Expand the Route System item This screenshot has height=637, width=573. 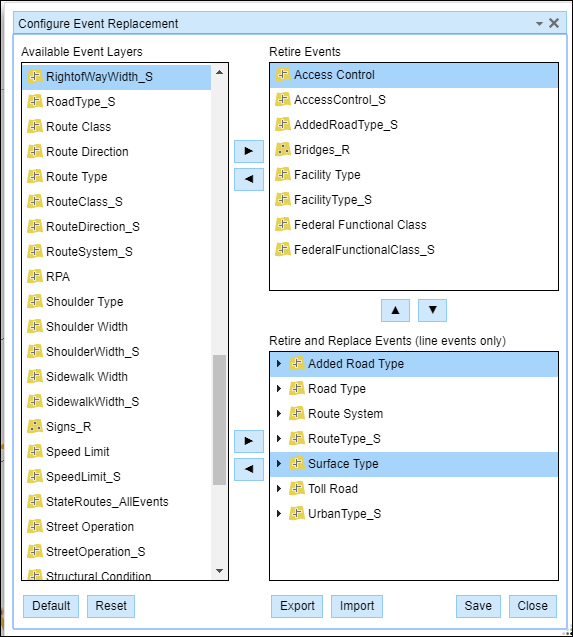[279, 414]
